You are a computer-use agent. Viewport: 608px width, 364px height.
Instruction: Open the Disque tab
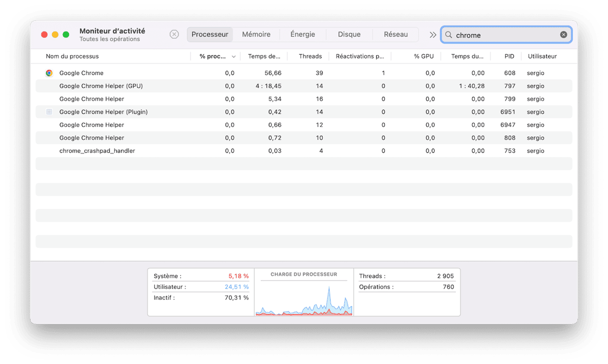349,34
